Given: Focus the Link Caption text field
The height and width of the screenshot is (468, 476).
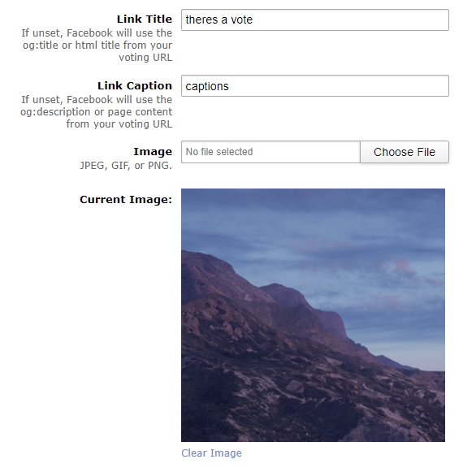Looking at the screenshot, I should pyautogui.click(x=315, y=86).
